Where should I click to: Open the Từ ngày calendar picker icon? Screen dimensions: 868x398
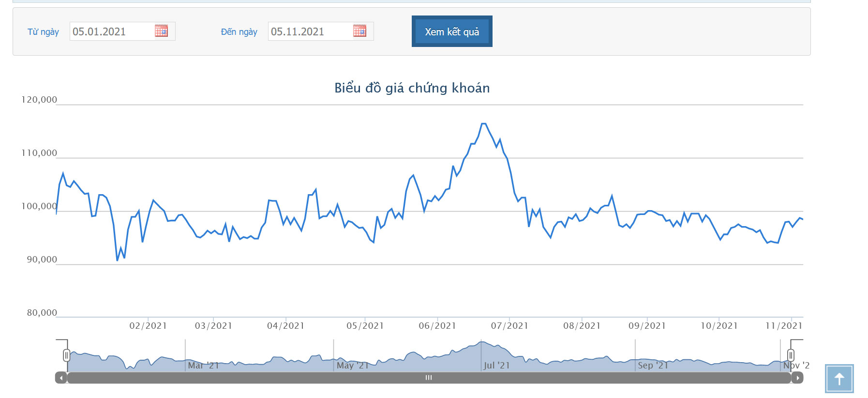(161, 31)
